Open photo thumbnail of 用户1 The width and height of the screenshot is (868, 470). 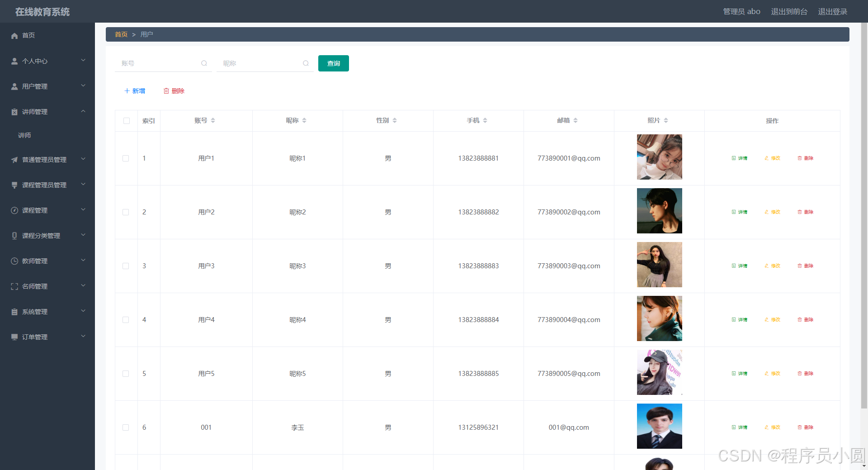[x=659, y=157]
